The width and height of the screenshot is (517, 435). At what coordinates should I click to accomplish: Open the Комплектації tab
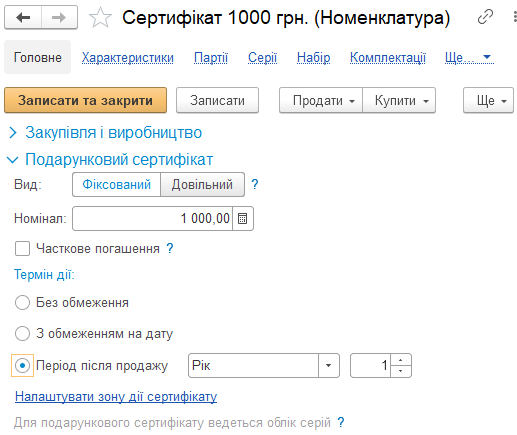click(x=388, y=58)
